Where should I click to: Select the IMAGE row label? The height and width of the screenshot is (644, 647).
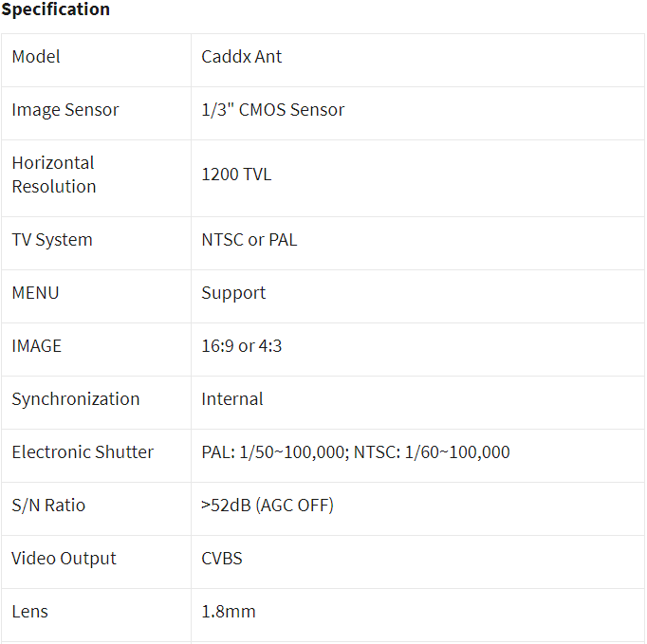[37, 346]
